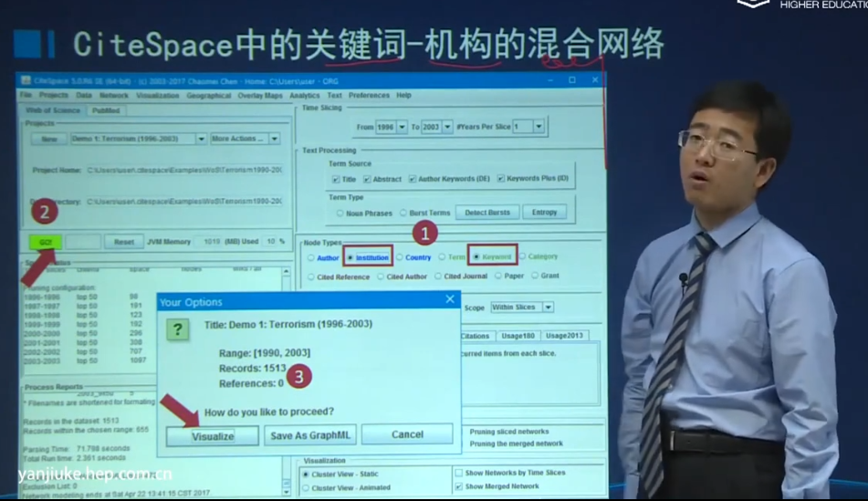Image resolution: width=868 pixels, height=501 pixels.
Task: Select Paper node type
Action: pyautogui.click(x=498, y=276)
